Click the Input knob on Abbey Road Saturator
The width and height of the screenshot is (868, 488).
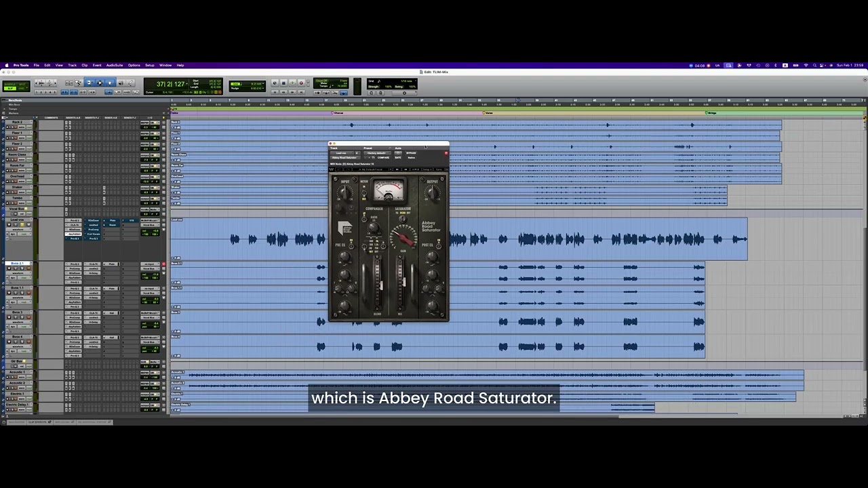click(345, 192)
